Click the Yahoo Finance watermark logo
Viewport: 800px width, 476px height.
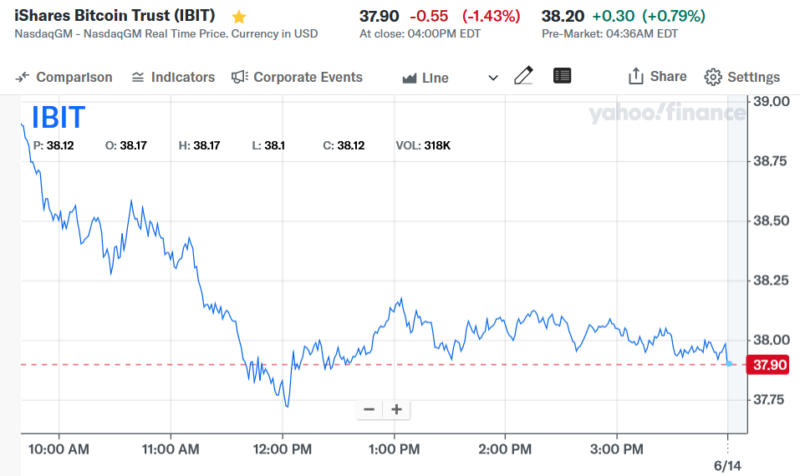[x=666, y=114]
